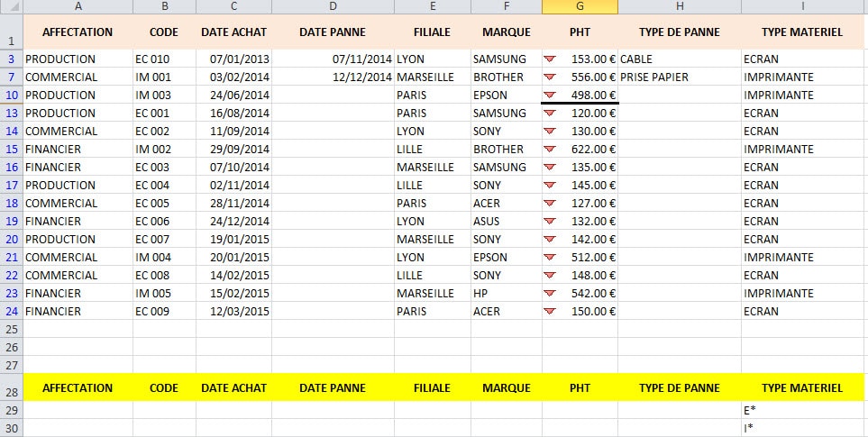Click the red arrow beside 142.00 €
Screen dimensions: 868x437
point(549,240)
